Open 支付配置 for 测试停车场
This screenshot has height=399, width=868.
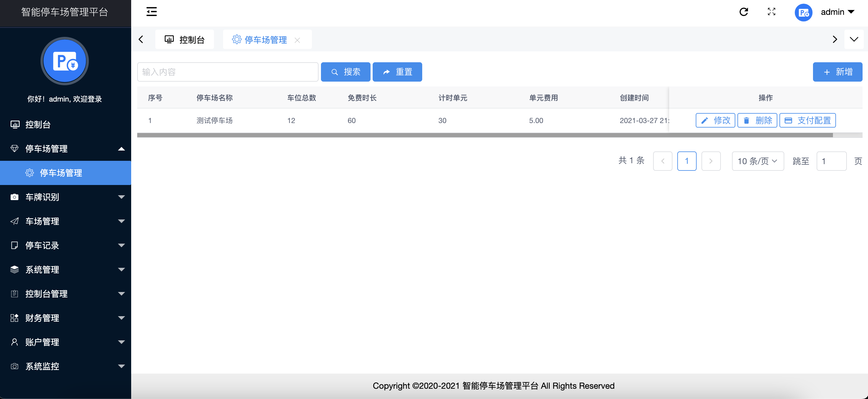tap(807, 120)
